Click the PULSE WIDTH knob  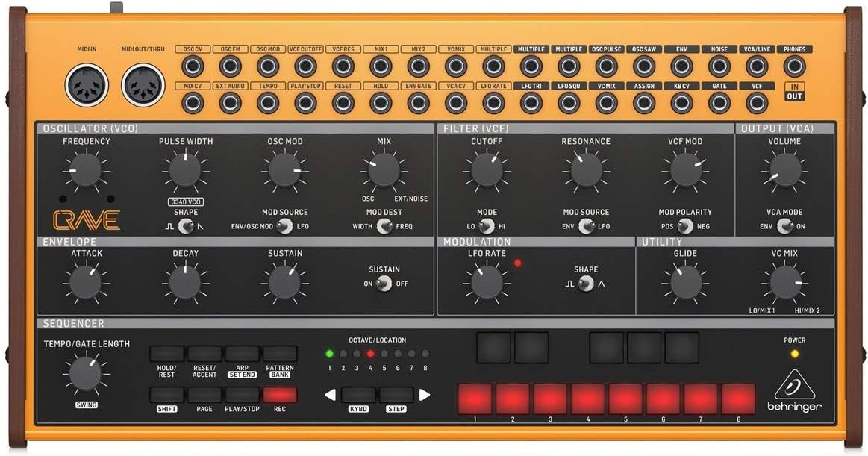pyautogui.click(x=184, y=172)
